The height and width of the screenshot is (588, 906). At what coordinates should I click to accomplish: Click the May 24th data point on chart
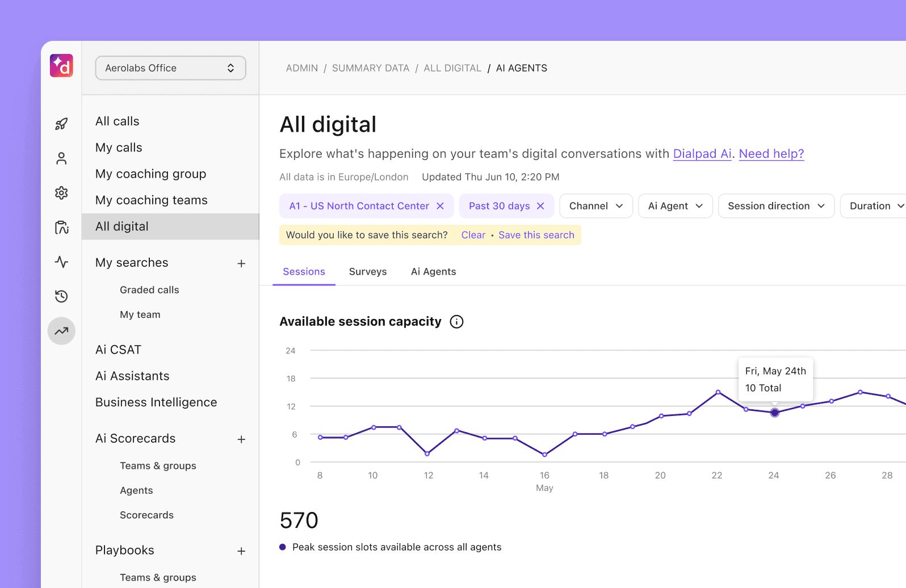tap(774, 413)
